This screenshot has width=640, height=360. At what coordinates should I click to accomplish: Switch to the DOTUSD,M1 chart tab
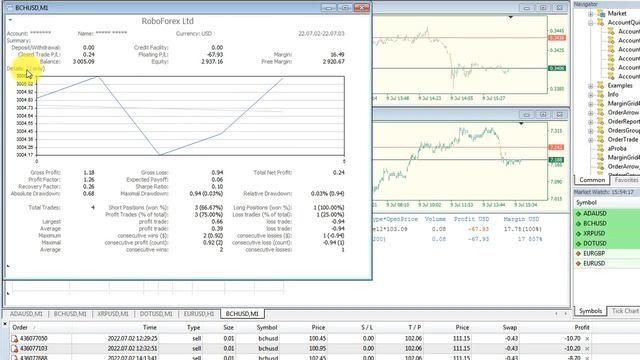pos(156,314)
